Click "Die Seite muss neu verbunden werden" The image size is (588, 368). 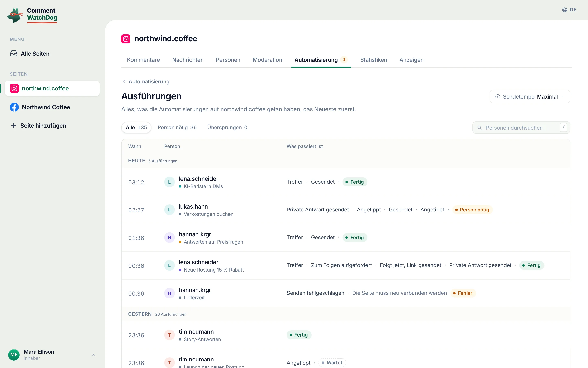399,293
